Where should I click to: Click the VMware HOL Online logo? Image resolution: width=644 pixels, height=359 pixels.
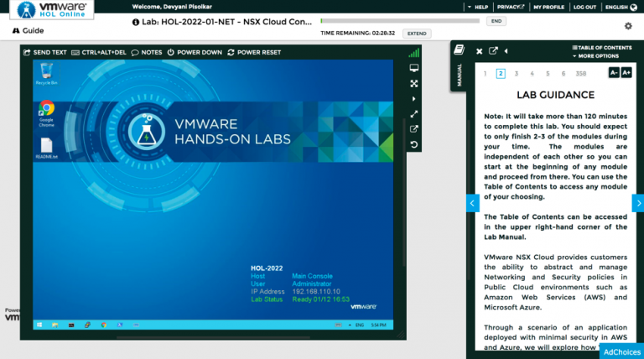click(x=52, y=10)
